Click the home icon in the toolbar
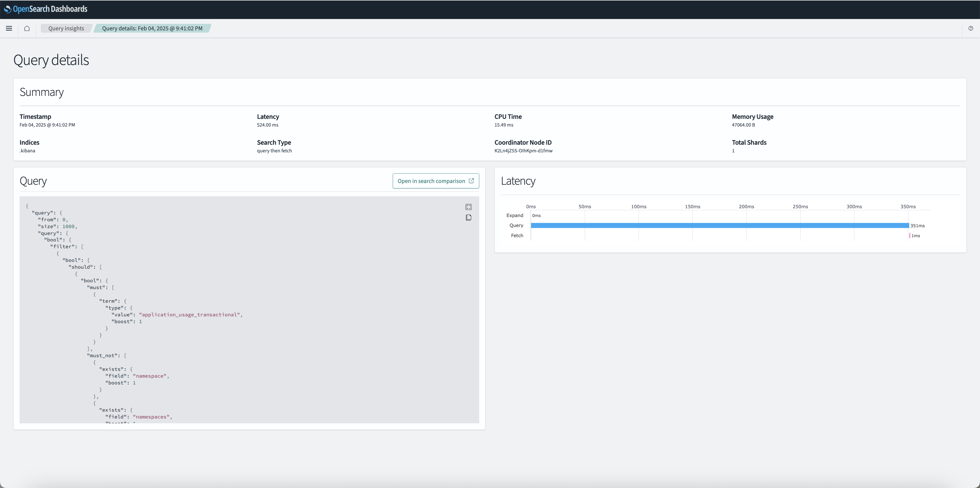980x488 pixels. (x=27, y=28)
